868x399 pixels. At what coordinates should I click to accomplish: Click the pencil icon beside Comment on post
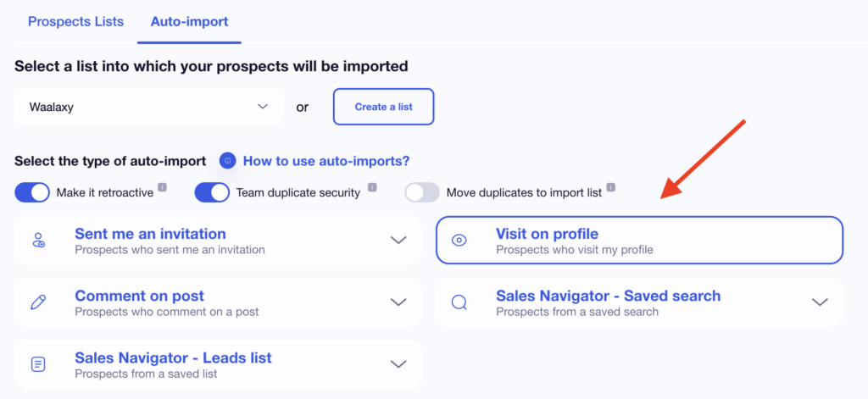(37, 302)
